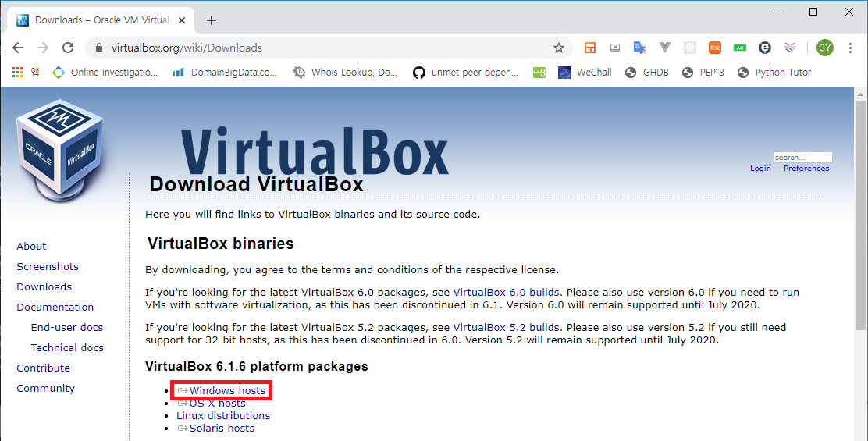Viewport: 868px width, 441px height.
Task: Open the Chrome three-dot menu
Action: (850, 48)
